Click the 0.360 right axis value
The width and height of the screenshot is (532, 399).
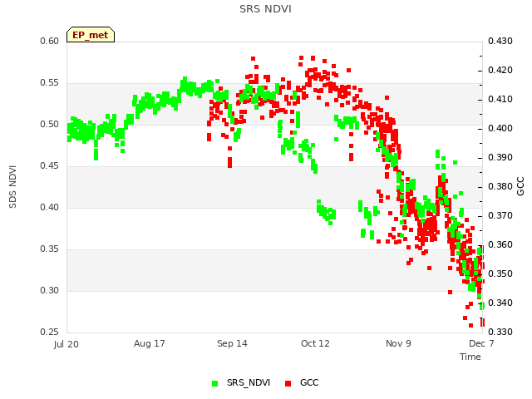tap(500, 244)
